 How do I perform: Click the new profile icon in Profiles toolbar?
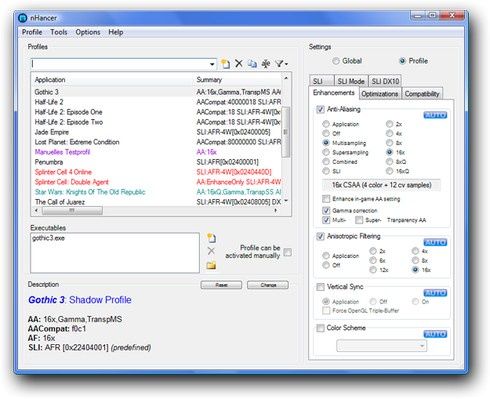225,63
